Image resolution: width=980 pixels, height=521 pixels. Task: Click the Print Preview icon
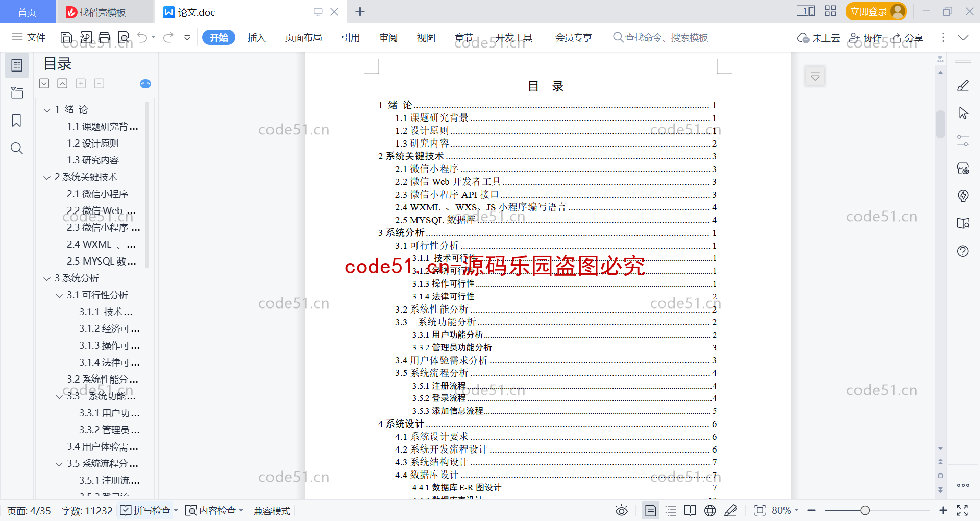click(124, 37)
